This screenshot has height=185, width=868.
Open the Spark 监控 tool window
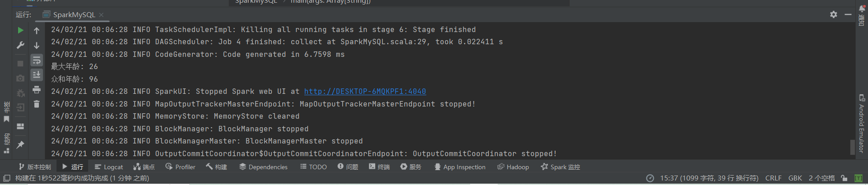pos(560,167)
